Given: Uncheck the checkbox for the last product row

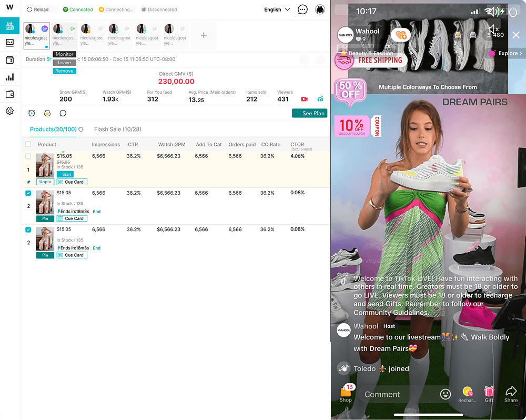Looking at the screenshot, I should [28, 229].
